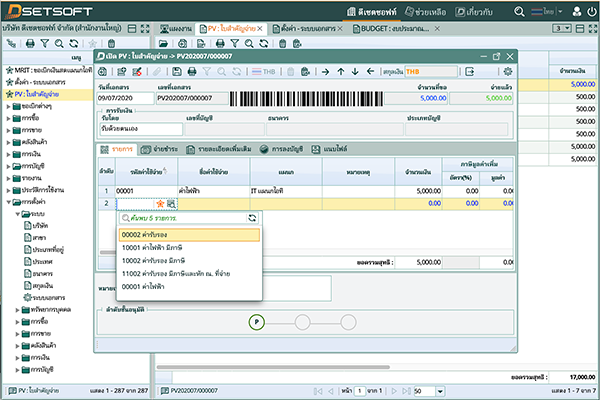Click the up arrow navigation icon
This screenshot has height=400, width=600.
[340, 71]
